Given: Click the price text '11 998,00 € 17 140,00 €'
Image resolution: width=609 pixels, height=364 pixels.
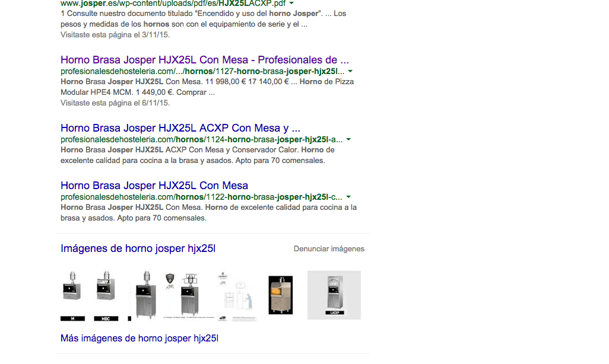Looking at the screenshot, I should (247, 82).
